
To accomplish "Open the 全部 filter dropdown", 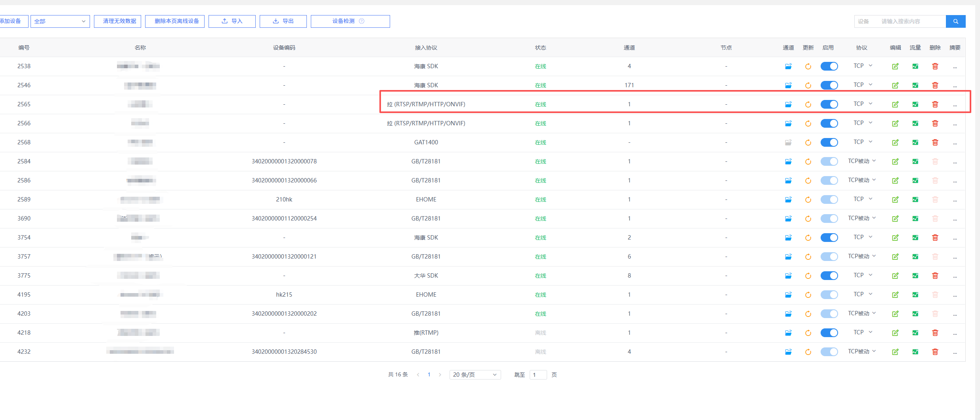I will point(60,21).
